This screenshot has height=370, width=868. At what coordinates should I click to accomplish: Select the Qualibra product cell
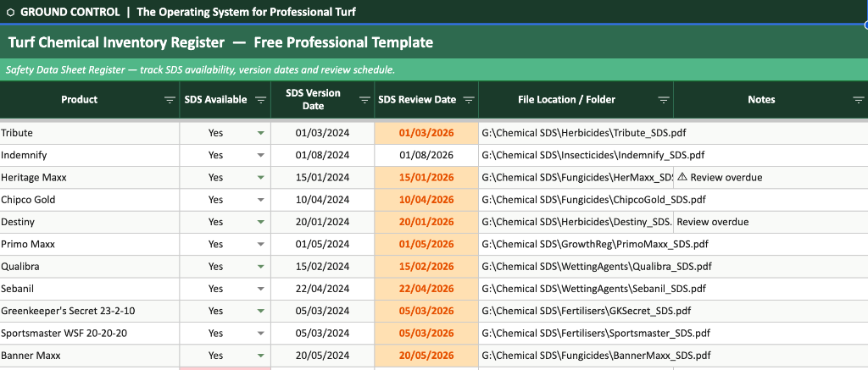[x=90, y=267]
